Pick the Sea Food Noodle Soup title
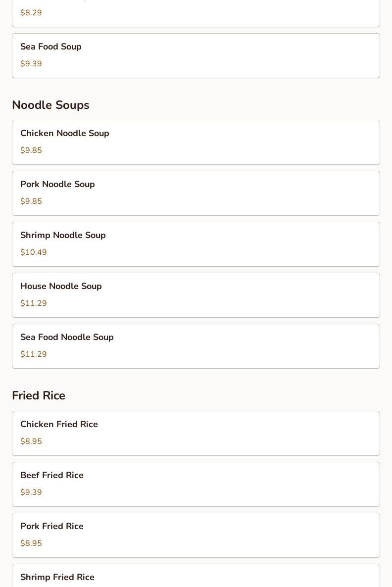The width and height of the screenshot is (392, 587). tap(67, 337)
